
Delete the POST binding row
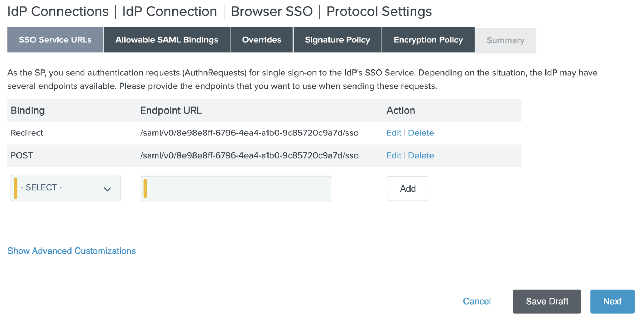(421, 155)
